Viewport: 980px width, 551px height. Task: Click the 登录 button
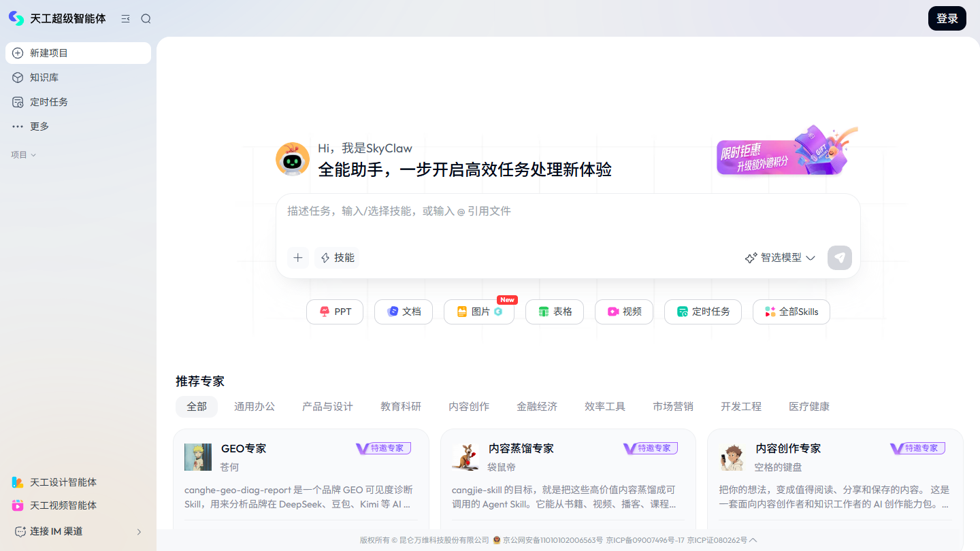[x=947, y=18]
